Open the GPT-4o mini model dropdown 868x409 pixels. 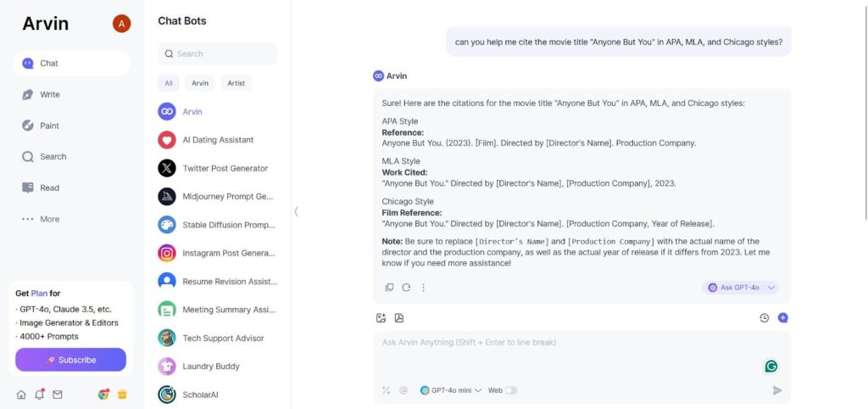click(451, 390)
